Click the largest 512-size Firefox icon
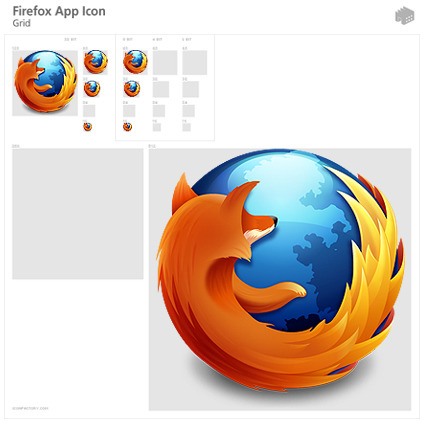 [x=281, y=272]
